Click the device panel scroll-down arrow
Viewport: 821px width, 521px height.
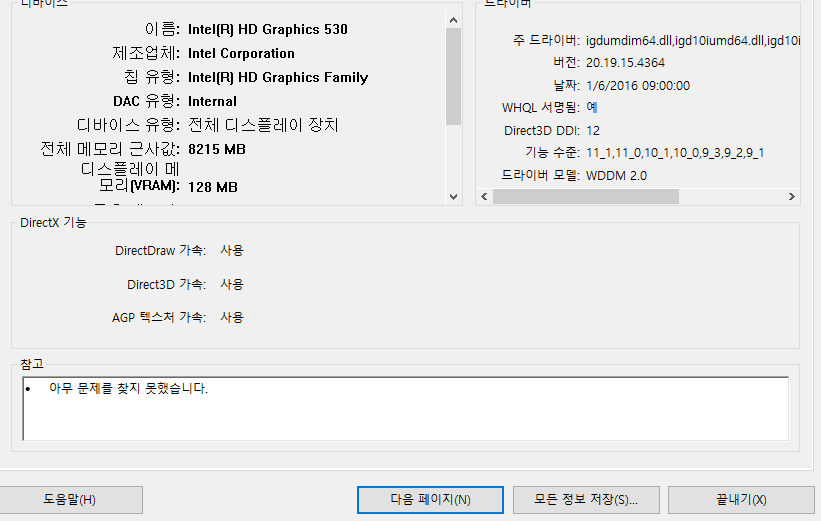(453, 197)
